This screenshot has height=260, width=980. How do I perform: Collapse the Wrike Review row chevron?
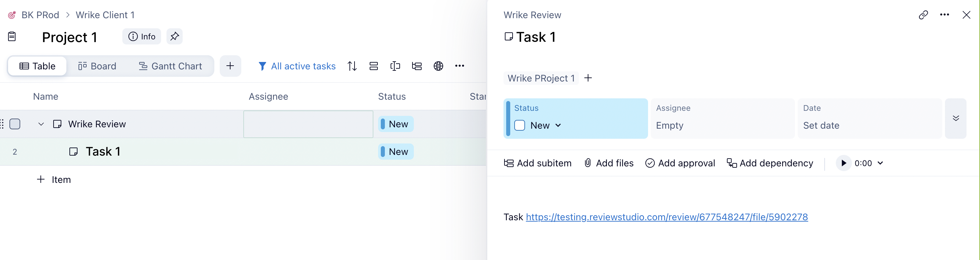(x=41, y=124)
